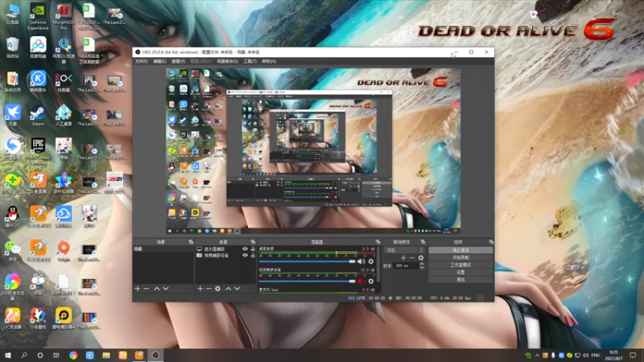The width and height of the screenshot is (644, 362).
Task: Open the View menu in OBS
Action: pos(178,61)
